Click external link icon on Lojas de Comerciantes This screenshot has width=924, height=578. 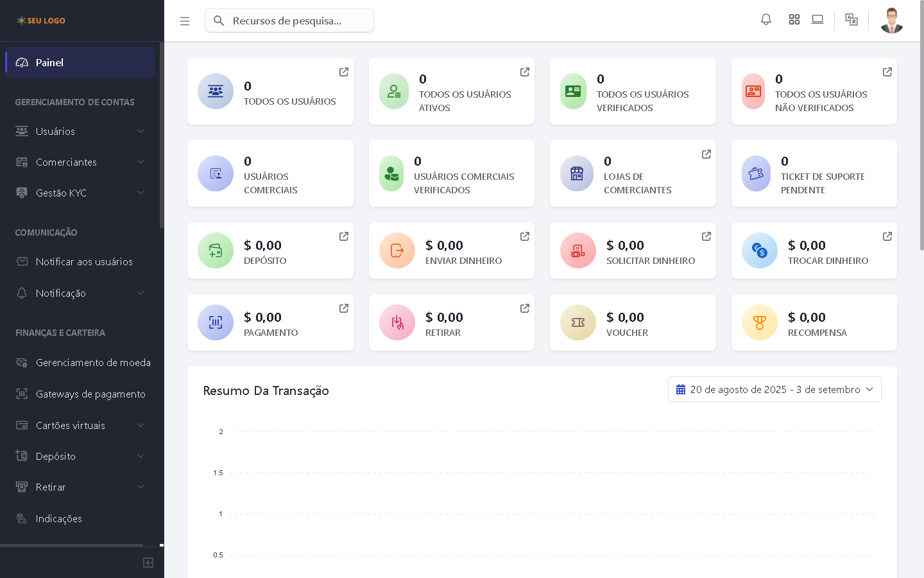point(706,154)
